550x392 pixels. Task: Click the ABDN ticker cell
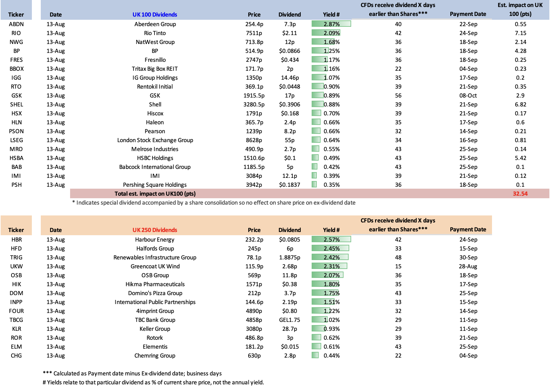(16, 24)
